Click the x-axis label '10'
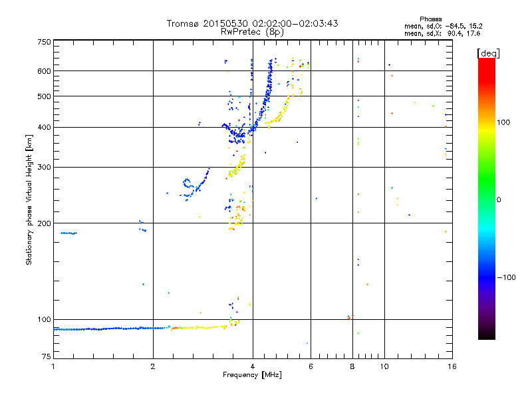Screen dimensions: 532x399 (x=384, y=366)
